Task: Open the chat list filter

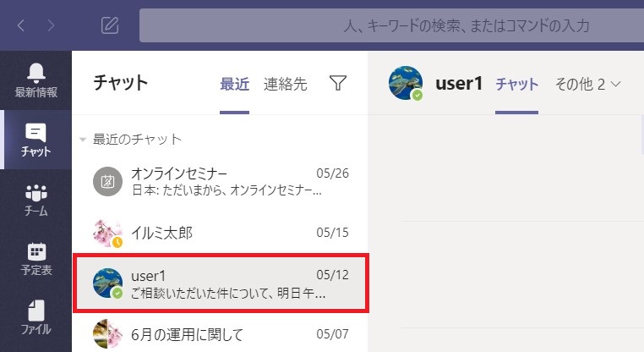Action: coord(338,83)
